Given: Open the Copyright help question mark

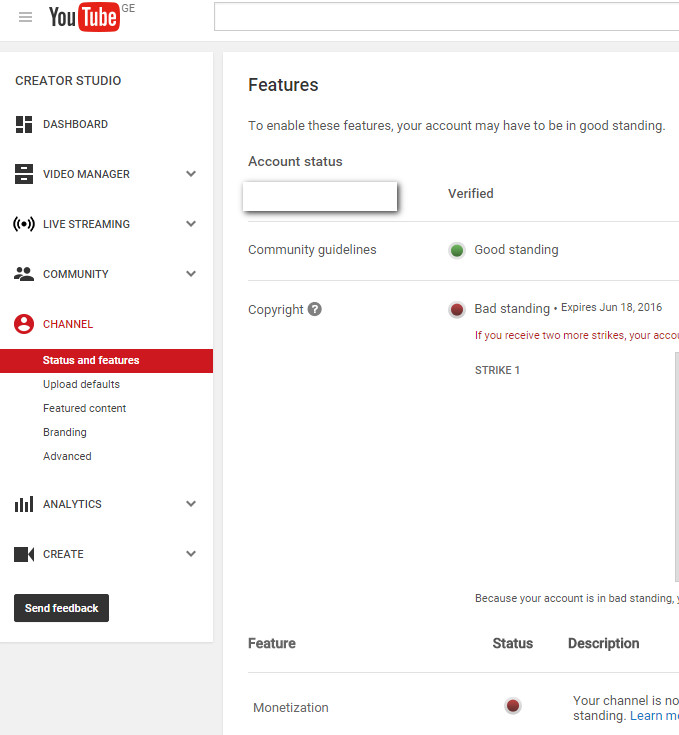Looking at the screenshot, I should [x=314, y=309].
